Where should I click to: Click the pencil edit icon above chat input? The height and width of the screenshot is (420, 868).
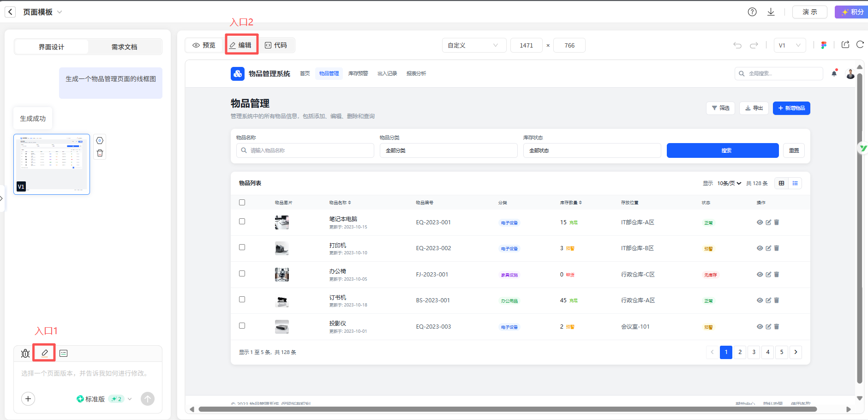45,353
